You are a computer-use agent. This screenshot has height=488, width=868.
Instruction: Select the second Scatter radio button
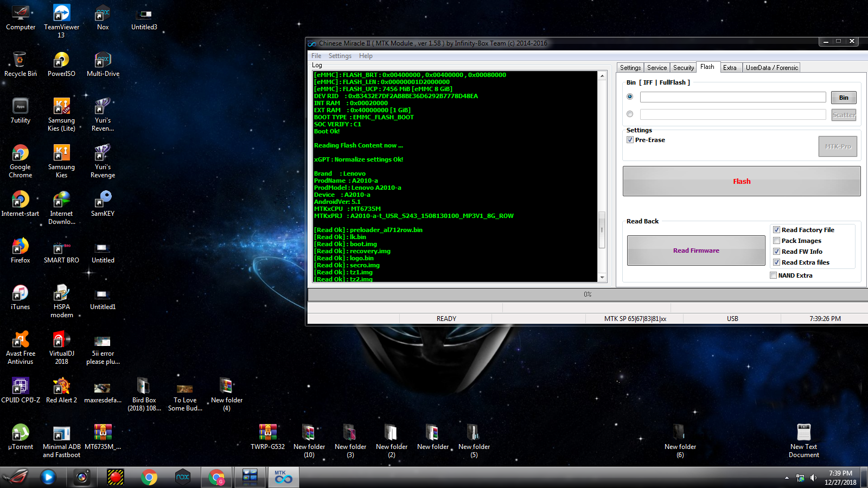pos(630,114)
